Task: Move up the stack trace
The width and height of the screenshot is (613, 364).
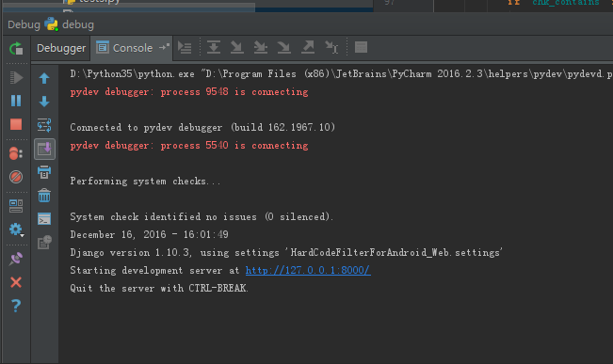Action: (44, 78)
